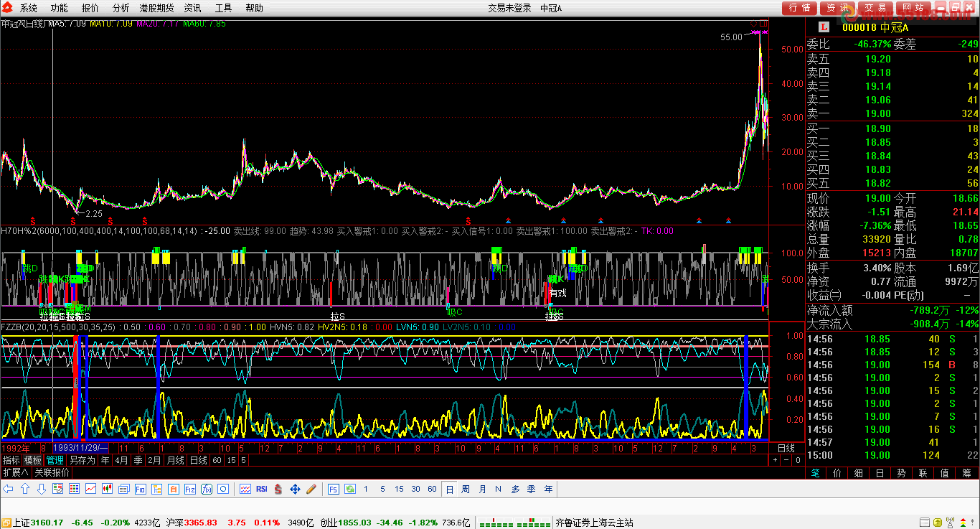Screen dimensions: 980x529
Task: Open the intraday line chart icon
Action: click(90, 489)
